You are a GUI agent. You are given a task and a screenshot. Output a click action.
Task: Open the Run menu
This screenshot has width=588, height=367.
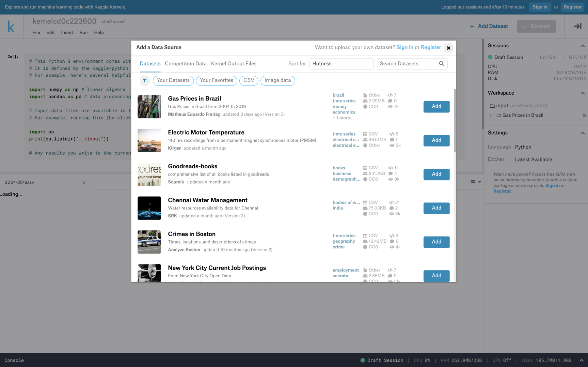coord(83,33)
